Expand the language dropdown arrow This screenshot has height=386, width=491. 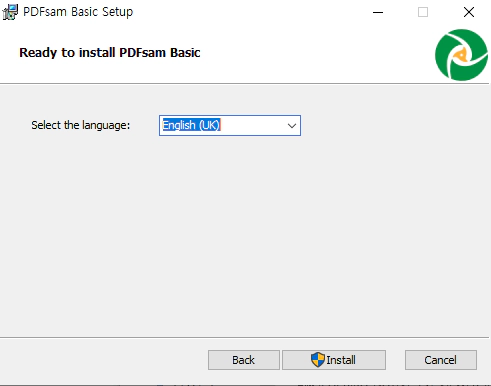coord(292,126)
